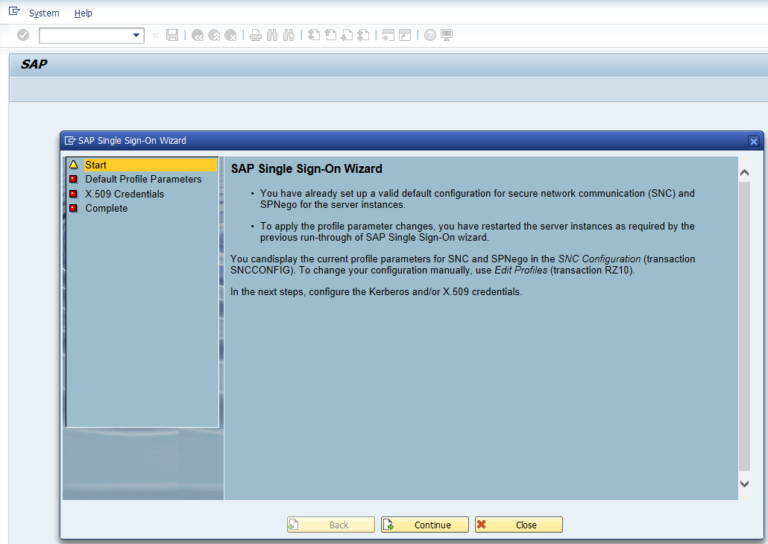Click red status icon beside Complete
The height and width of the screenshot is (544, 768).
[73, 208]
